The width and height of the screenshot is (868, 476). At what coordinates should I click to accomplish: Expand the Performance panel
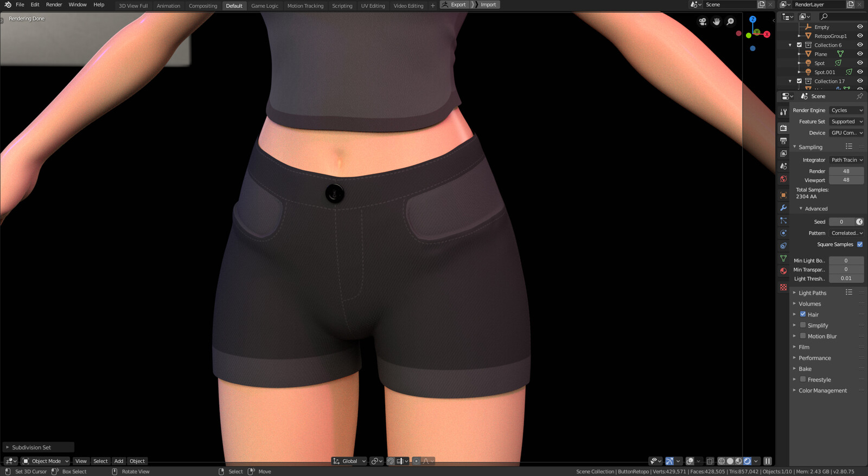(814, 358)
